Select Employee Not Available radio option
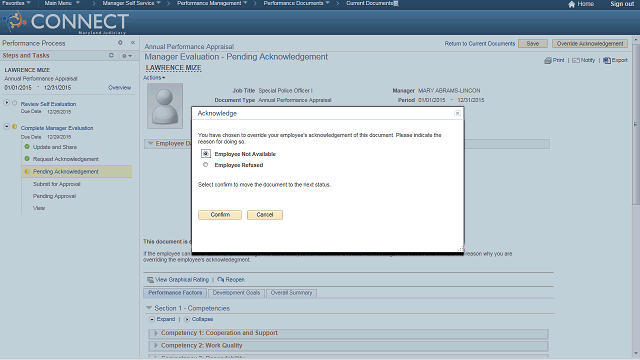 point(206,154)
